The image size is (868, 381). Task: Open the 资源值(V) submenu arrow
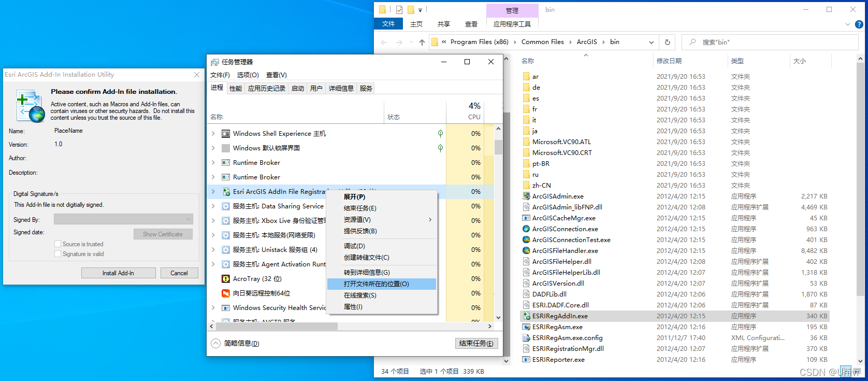tap(430, 219)
